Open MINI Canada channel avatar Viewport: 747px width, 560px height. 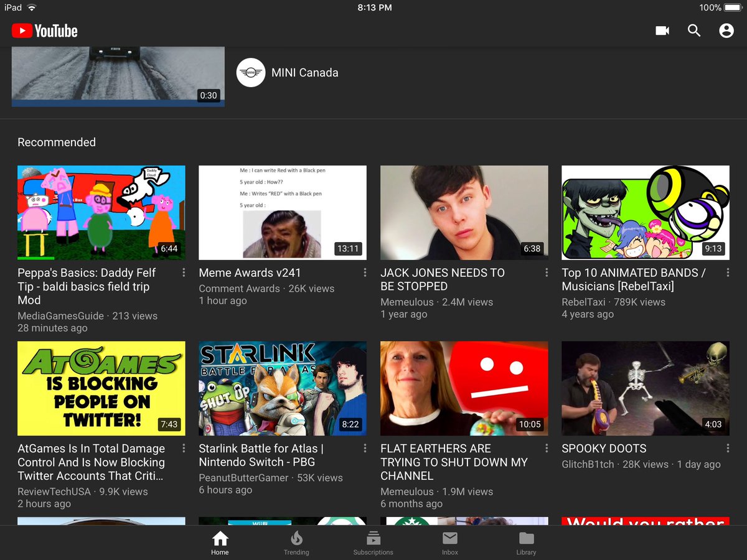click(x=251, y=73)
